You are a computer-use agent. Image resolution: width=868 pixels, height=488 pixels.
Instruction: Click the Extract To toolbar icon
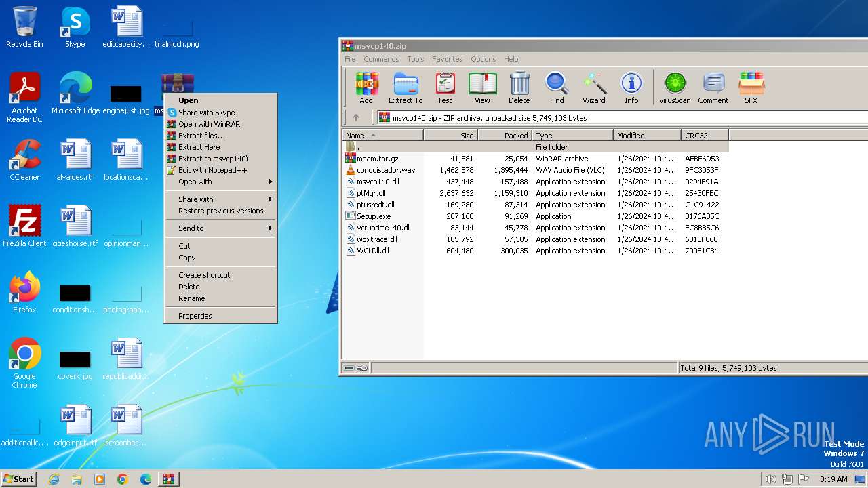406,88
